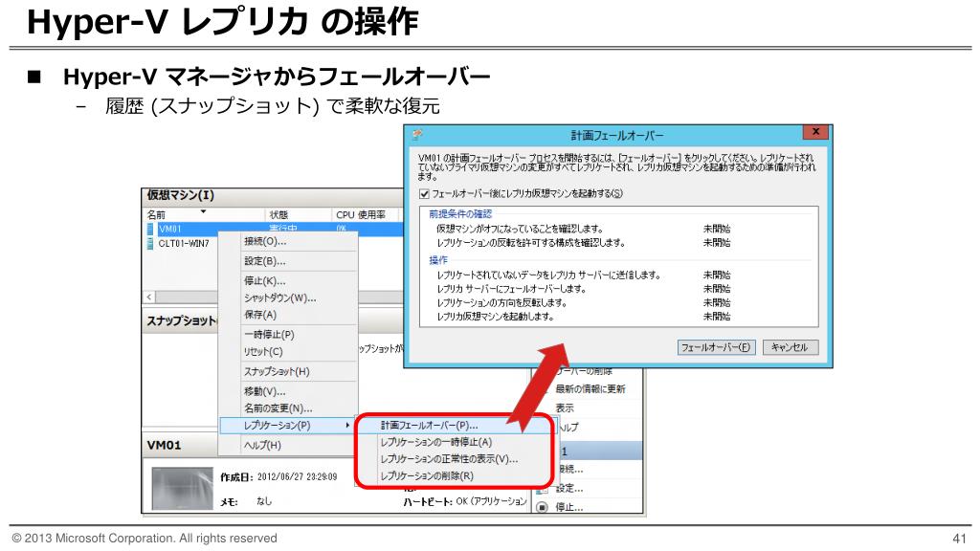Open the レプリケーション(P) submenu entry
The width and height of the screenshot is (980, 551).
(x=287, y=426)
